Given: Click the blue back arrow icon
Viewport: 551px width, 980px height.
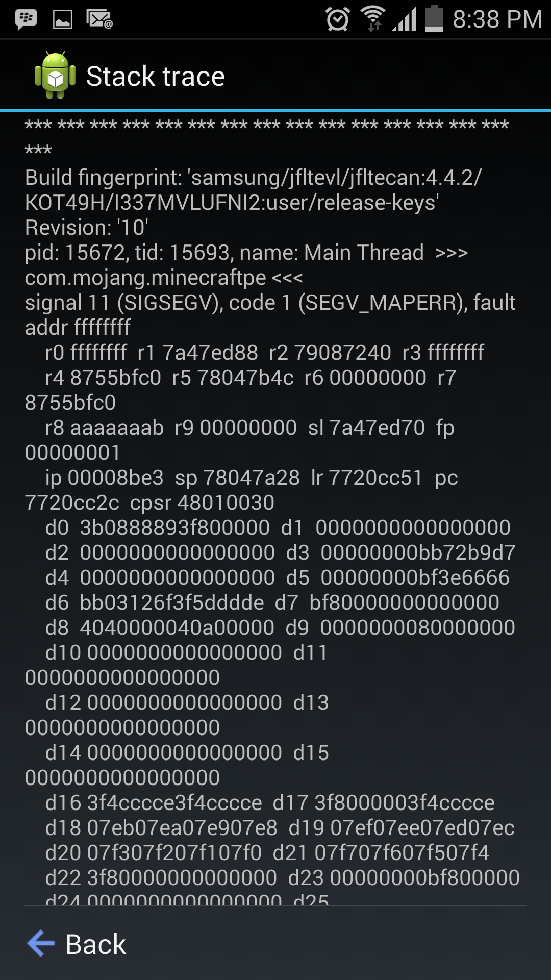Looking at the screenshot, I should 41,943.
